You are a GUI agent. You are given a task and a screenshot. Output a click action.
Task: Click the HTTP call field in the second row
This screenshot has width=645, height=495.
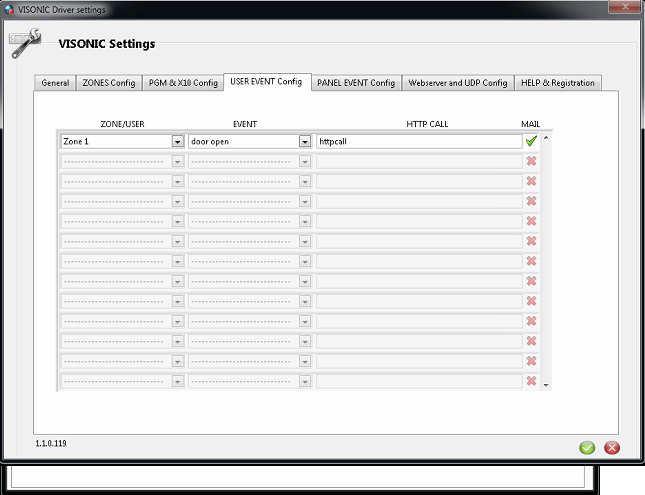click(419, 161)
